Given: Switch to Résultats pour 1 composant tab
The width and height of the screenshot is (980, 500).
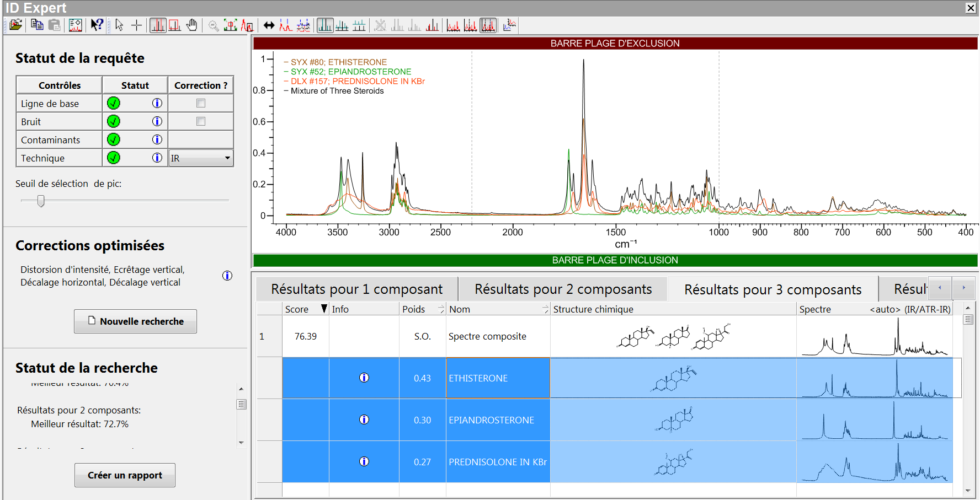Looking at the screenshot, I should (x=356, y=289).
